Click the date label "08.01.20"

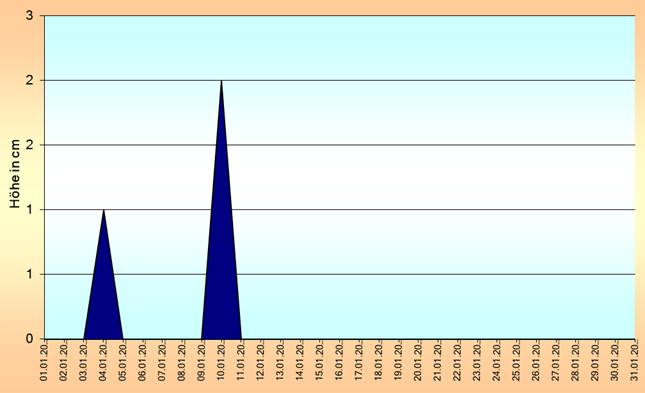click(x=182, y=362)
